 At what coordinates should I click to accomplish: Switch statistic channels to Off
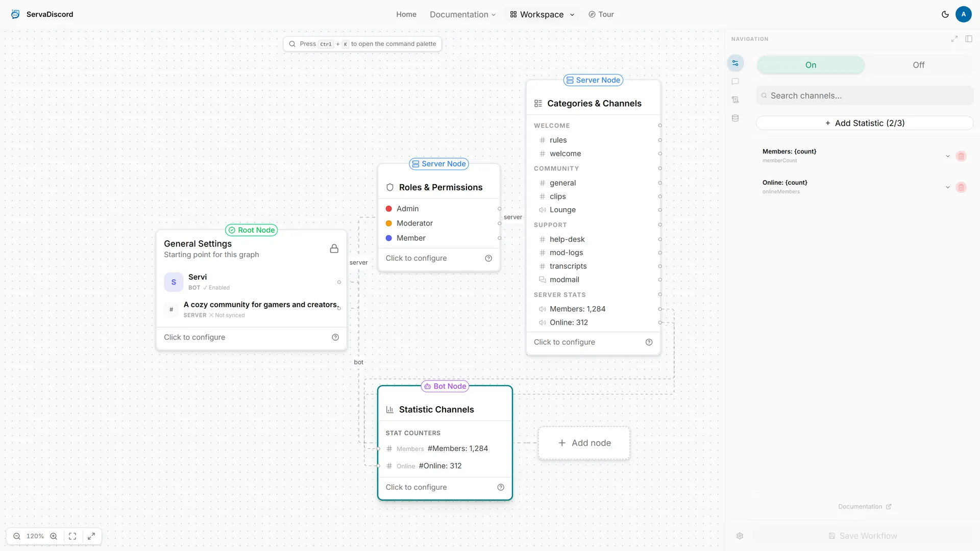918,65
